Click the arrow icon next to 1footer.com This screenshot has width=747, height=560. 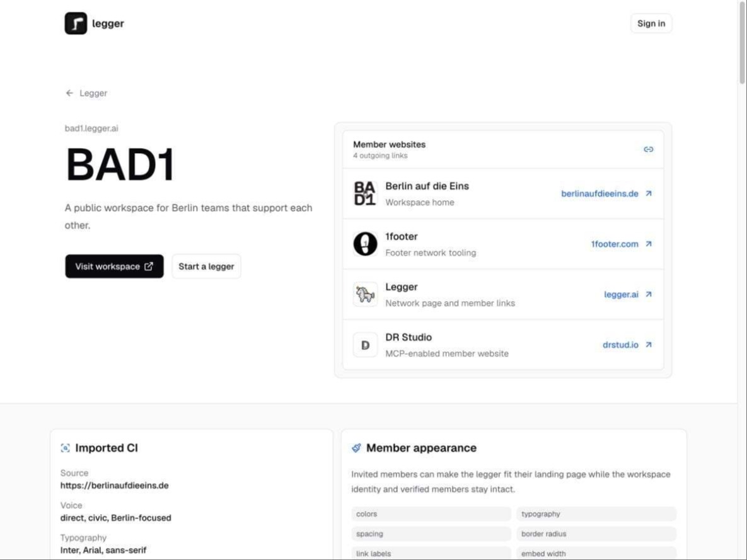[649, 244]
